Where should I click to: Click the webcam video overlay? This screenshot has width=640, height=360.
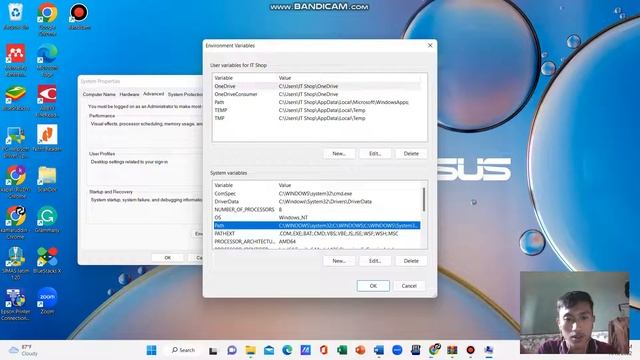pos(574,313)
